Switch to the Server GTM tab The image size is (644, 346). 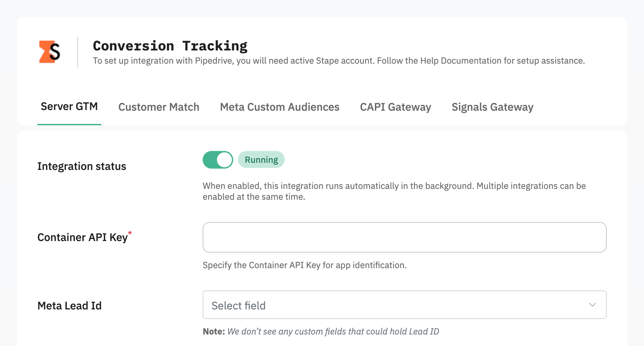point(69,107)
